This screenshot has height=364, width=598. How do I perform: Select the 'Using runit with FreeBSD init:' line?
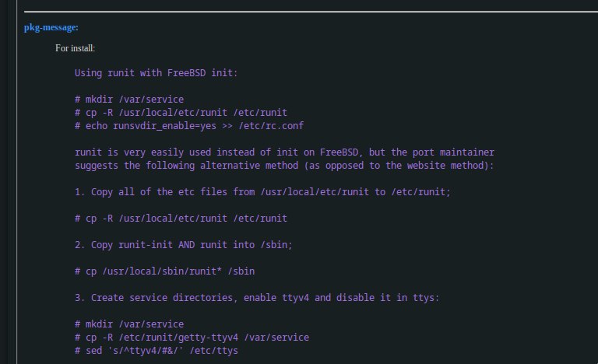(x=156, y=73)
